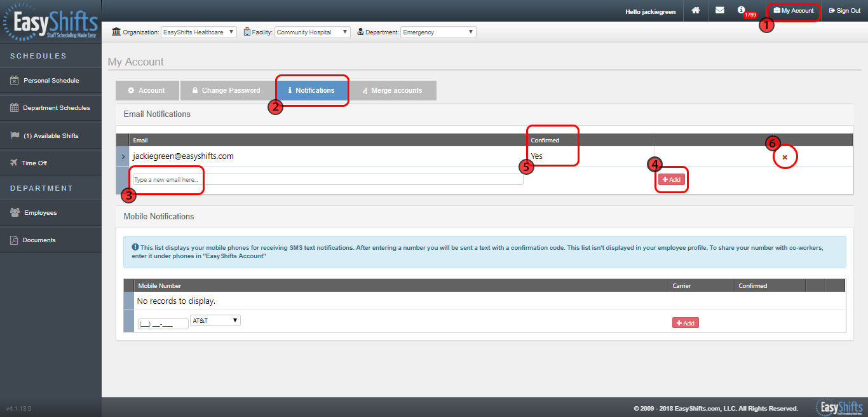Image resolution: width=868 pixels, height=417 pixels.
Task: Focus the new email input field
Action: coord(328,180)
